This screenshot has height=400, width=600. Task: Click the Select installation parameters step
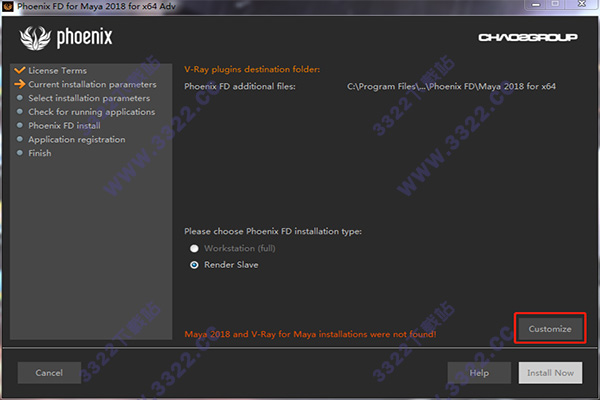(x=89, y=98)
